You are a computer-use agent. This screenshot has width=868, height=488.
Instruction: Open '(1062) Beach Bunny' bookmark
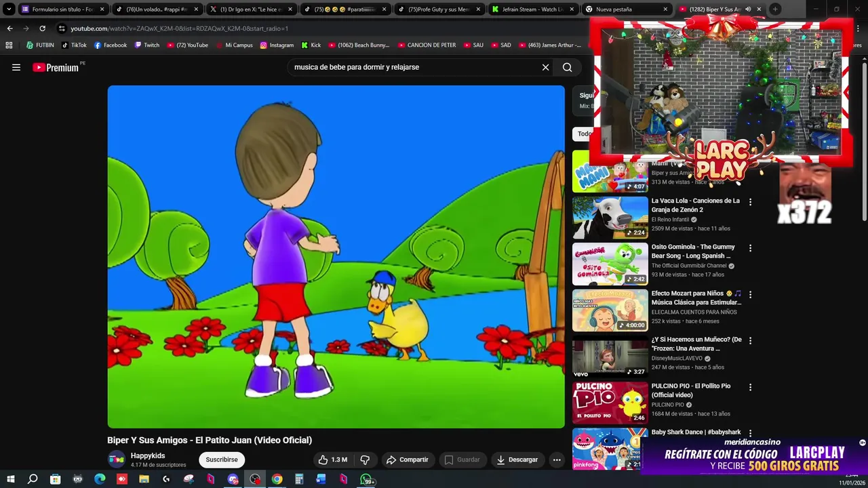pyautogui.click(x=359, y=45)
